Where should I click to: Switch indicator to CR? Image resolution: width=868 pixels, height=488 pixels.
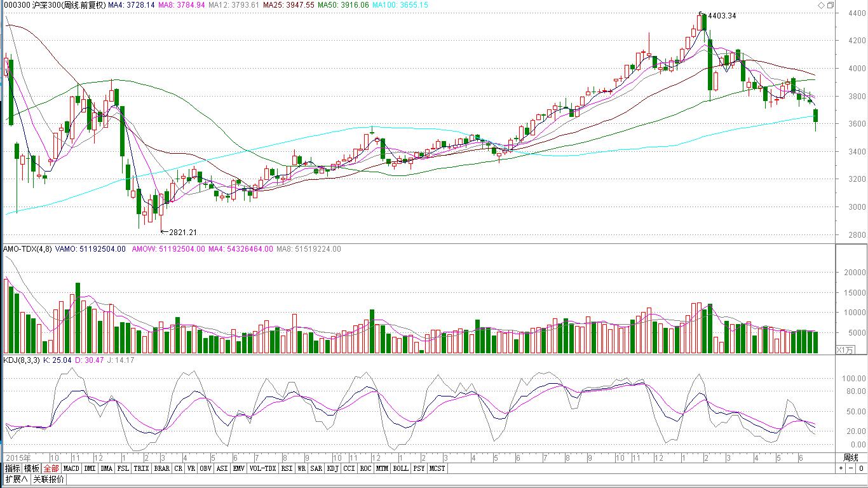[x=179, y=468]
